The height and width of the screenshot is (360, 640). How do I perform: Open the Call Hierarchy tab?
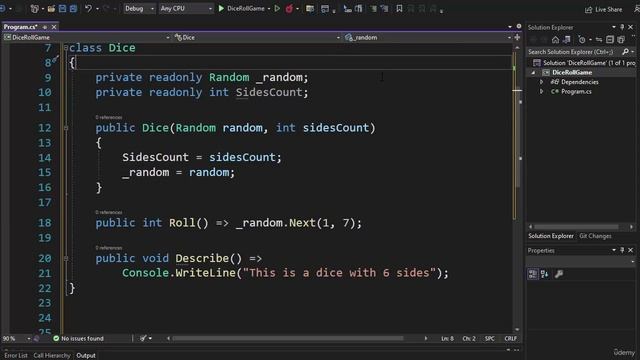52,356
